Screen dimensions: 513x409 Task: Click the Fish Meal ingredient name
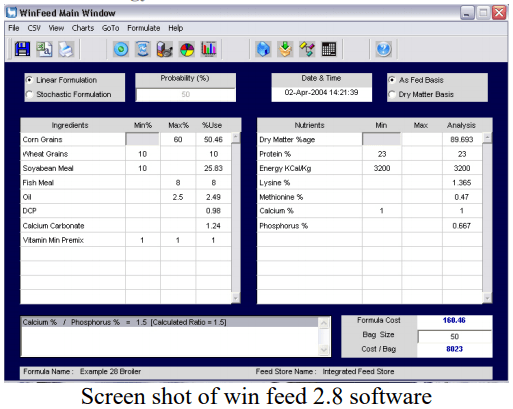38,183
